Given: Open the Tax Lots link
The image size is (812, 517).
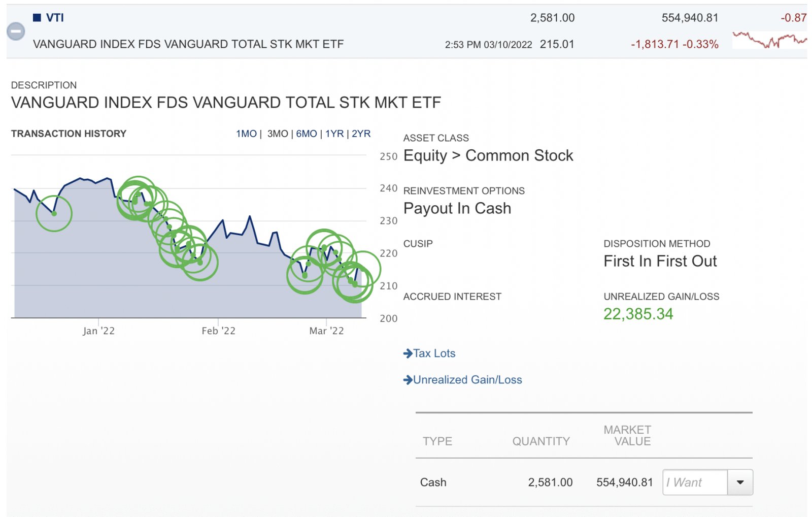Looking at the screenshot, I should coord(434,353).
